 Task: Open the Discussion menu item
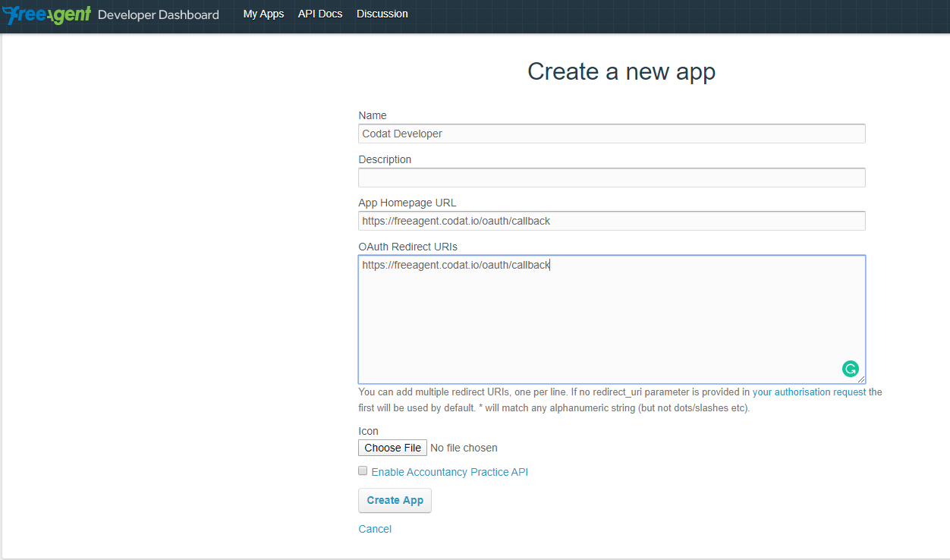tap(382, 14)
